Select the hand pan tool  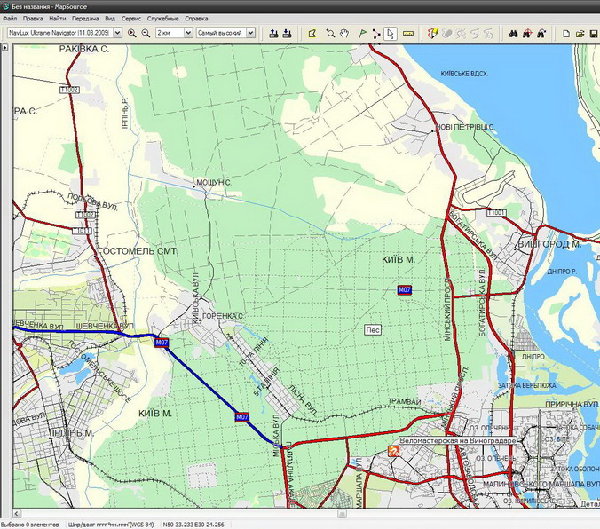pos(345,33)
